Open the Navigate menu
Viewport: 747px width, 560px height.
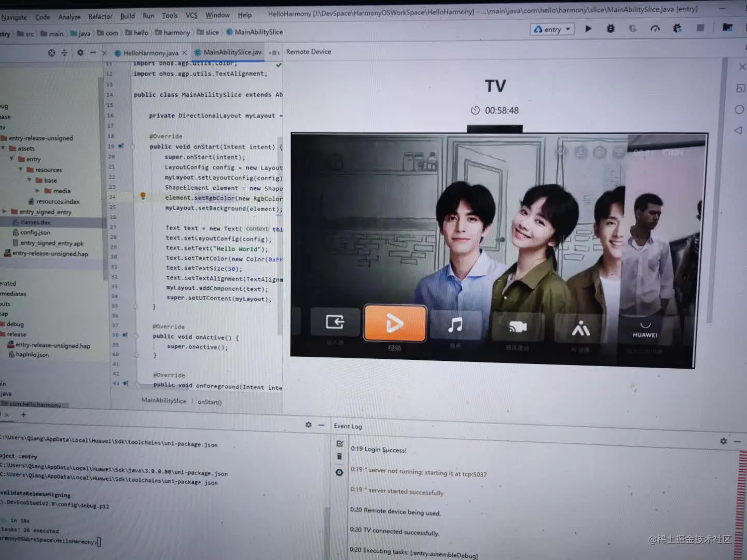coord(14,17)
